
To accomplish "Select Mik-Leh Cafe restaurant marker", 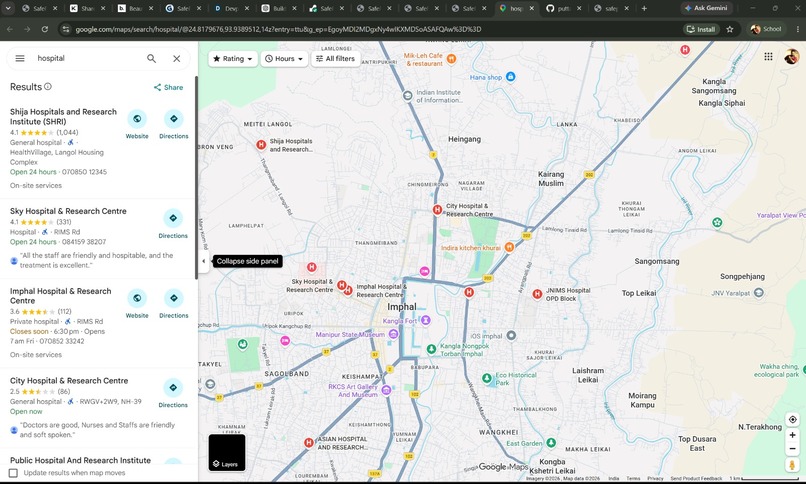I will pyautogui.click(x=451, y=59).
